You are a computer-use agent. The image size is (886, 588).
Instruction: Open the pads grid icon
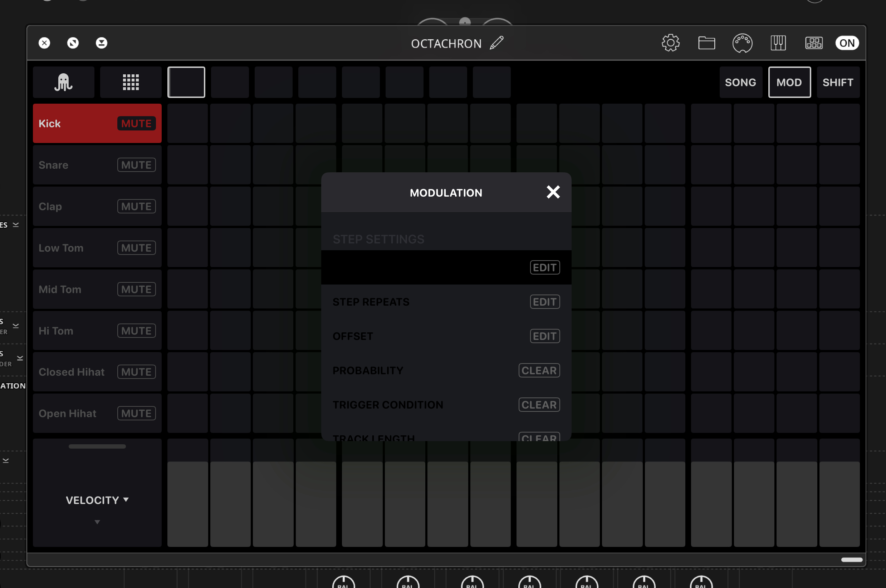[814, 43]
